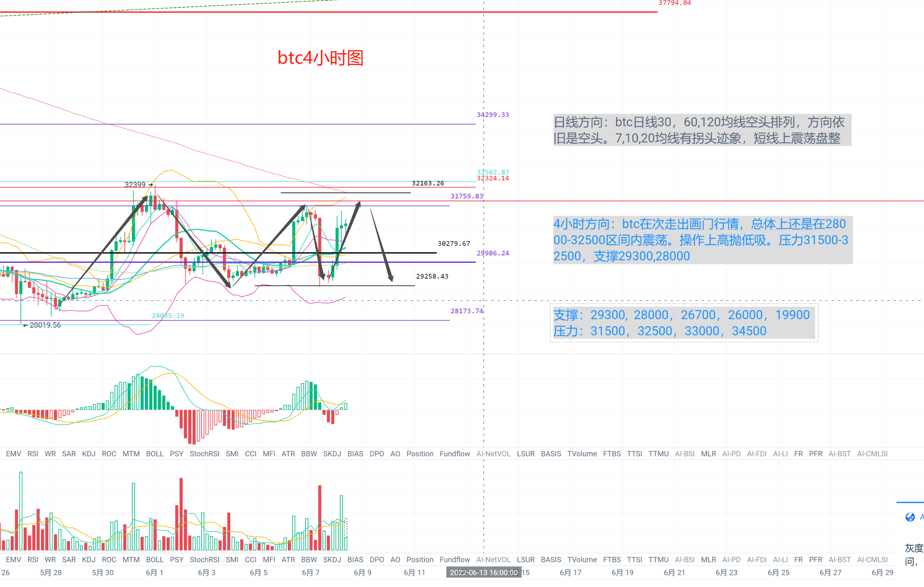Select AI-FDI indicator below the MACD pane

[757, 454]
